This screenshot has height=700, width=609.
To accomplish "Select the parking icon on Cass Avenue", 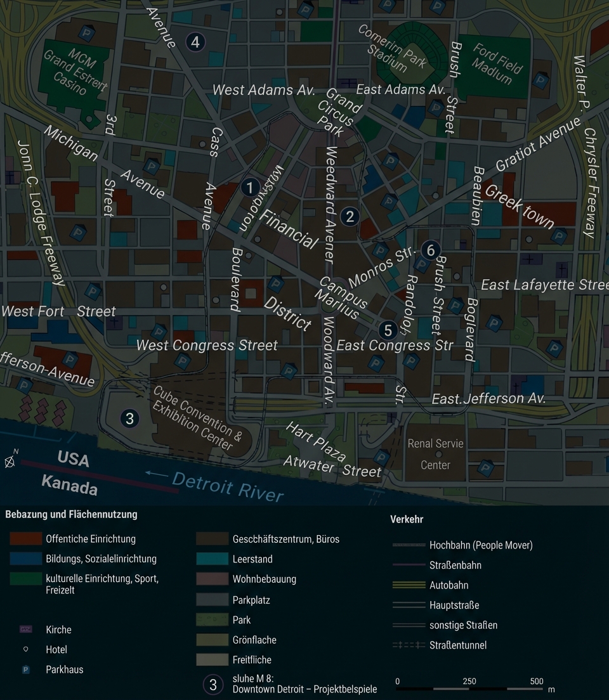I will [152, 166].
